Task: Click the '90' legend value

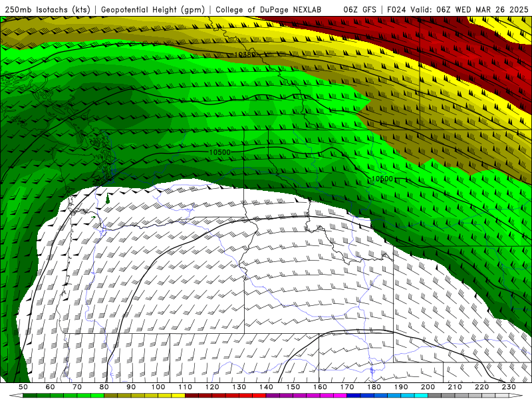Action: point(131,387)
